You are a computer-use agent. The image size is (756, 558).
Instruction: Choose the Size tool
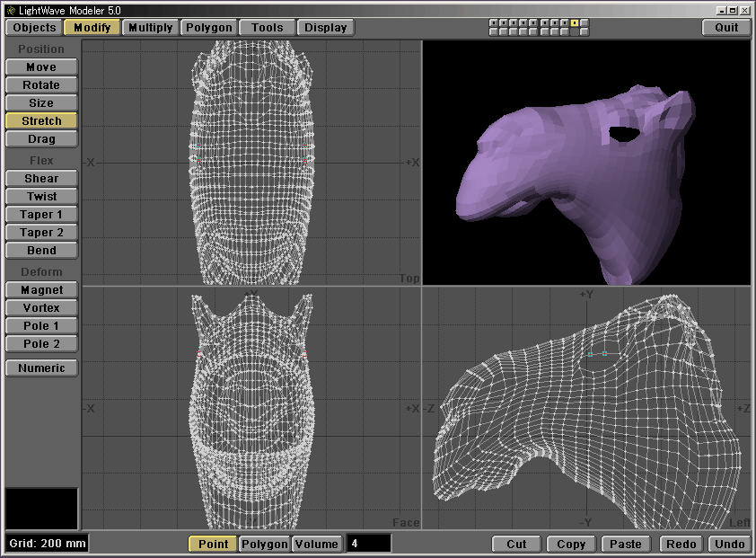[x=41, y=103]
